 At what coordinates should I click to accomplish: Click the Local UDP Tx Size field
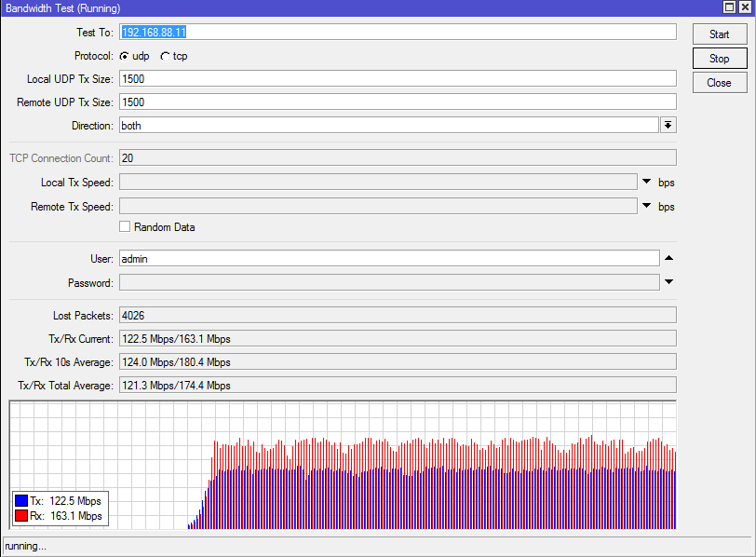pyautogui.click(x=398, y=79)
